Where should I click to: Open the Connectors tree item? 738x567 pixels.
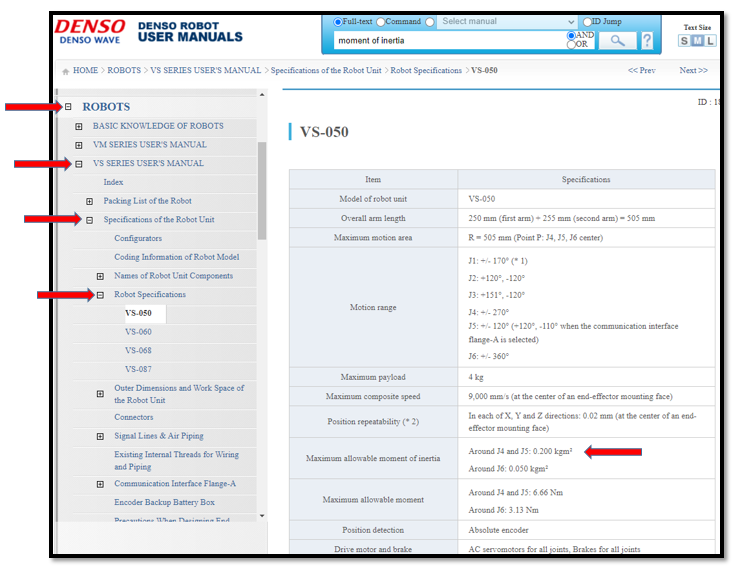134,417
